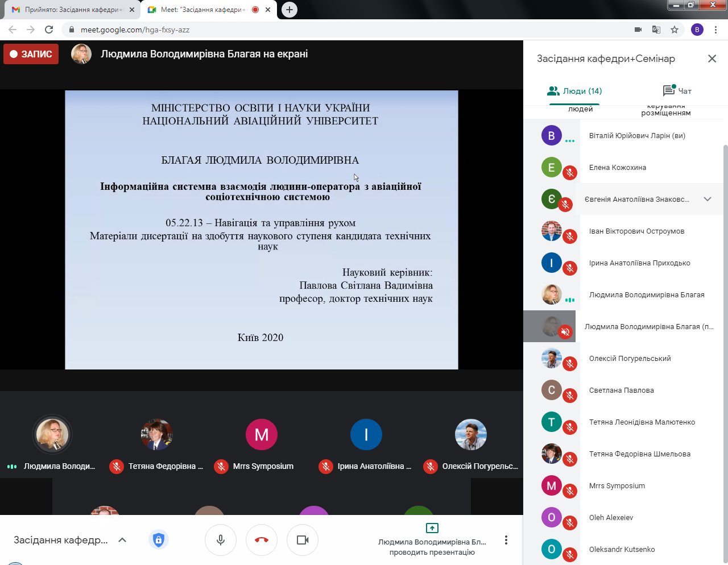Reload the Meet page
This screenshot has width=728, height=565.
pos(49,30)
